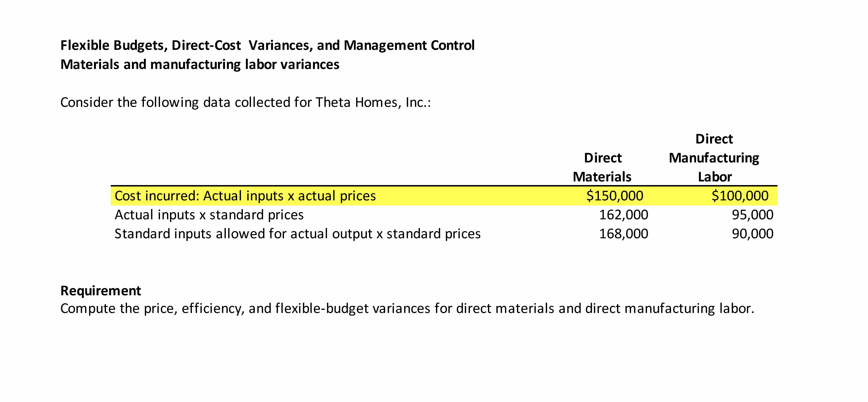
Task: Click the 168,000 value cell
Action: [623, 234]
